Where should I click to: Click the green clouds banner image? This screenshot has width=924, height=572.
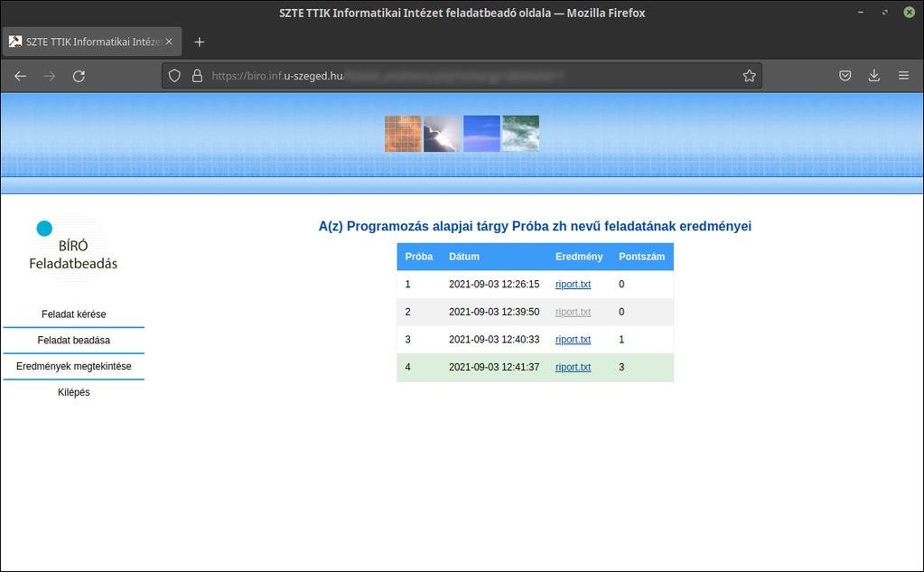pos(520,134)
